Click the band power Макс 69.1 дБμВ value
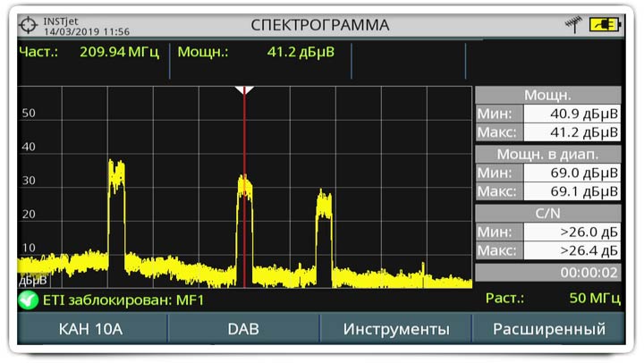Viewport: 644px width, 363px height. (572, 191)
